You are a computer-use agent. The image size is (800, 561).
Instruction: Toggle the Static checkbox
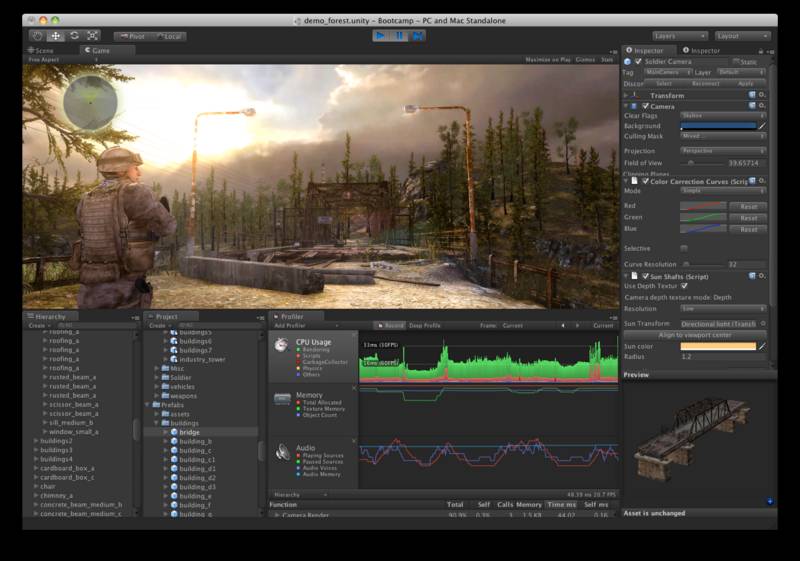tap(736, 61)
